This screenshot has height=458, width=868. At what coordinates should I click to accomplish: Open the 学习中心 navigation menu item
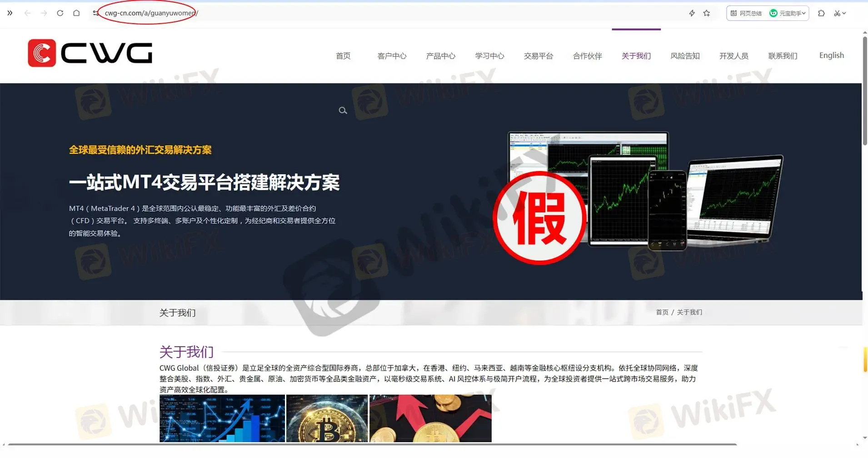coord(489,56)
